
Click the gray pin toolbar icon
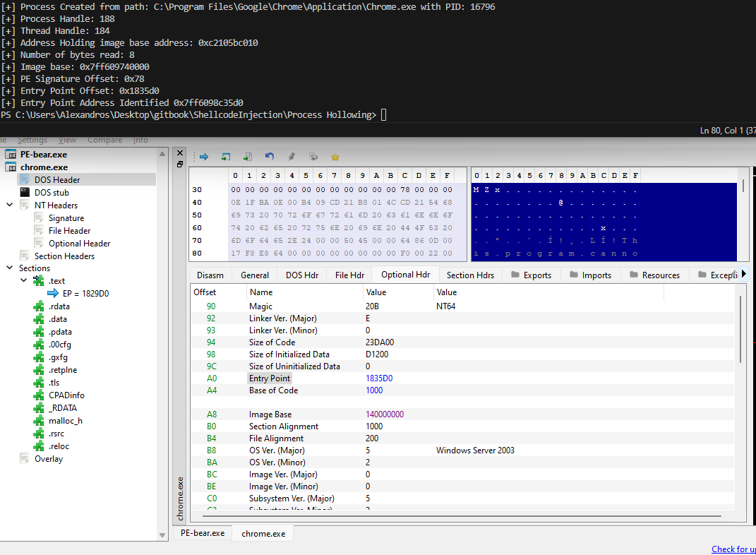coord(292,157)
